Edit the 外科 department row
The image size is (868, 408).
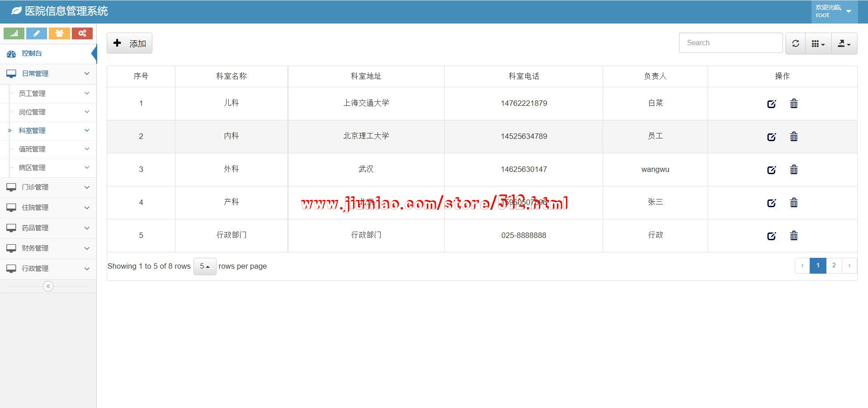[x=772, y=170]
